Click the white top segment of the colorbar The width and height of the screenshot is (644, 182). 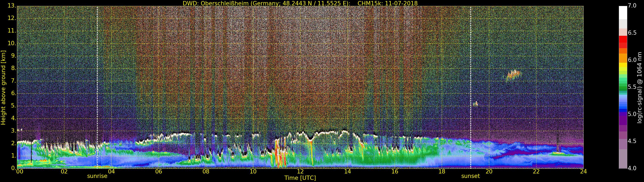623,12
